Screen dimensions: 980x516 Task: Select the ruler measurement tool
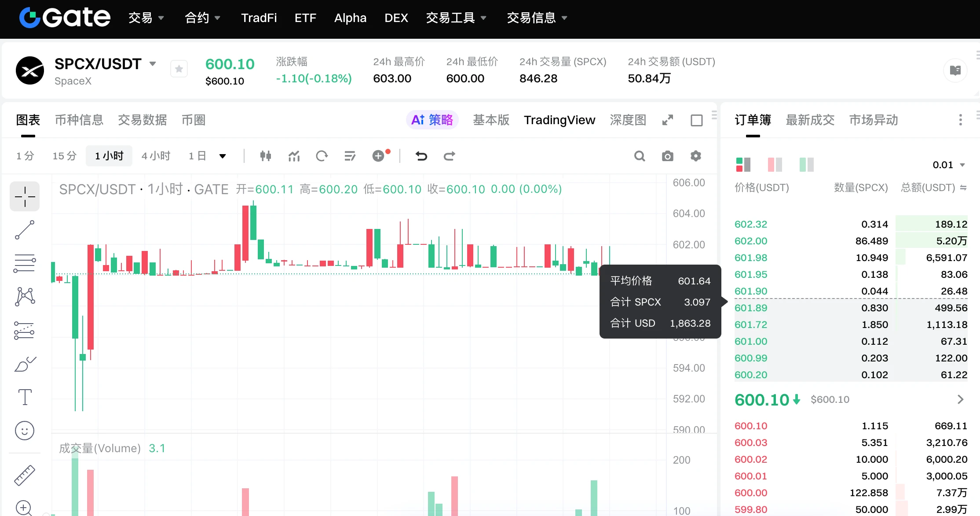click(25, 475)
